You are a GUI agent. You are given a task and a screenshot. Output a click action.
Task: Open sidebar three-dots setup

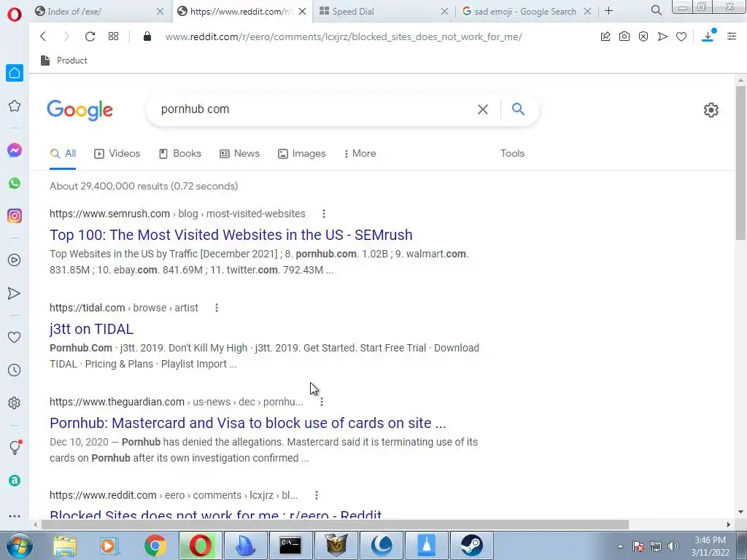(x=15, y=516)
